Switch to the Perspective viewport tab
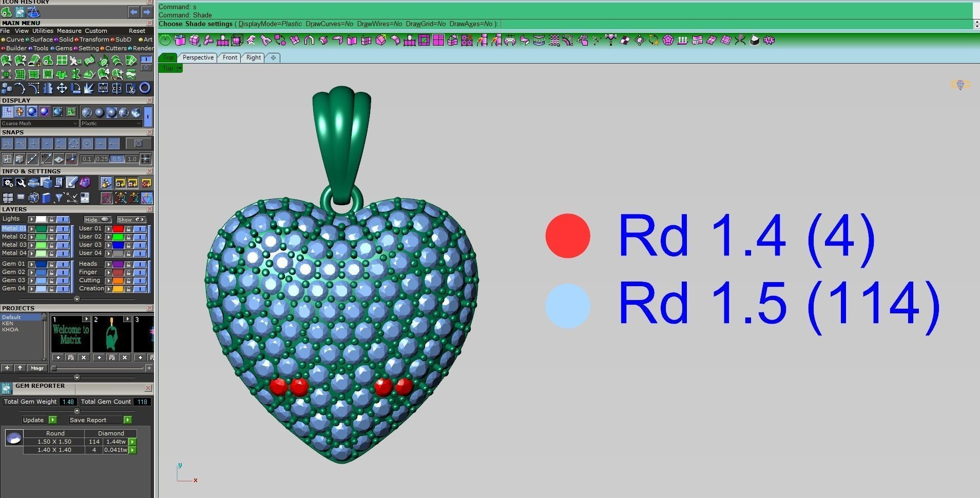The width and height of the screenshot is (980, 498). [198, 57]
